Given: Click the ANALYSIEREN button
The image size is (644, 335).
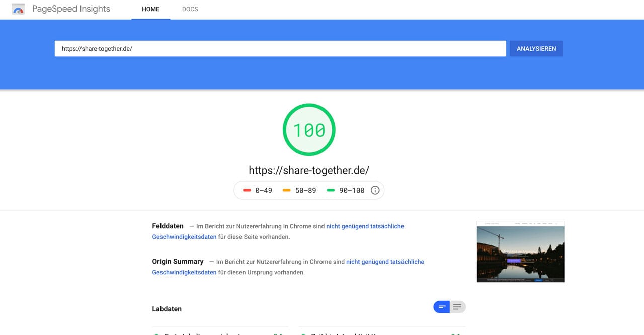Looking at the screenshot, I should tap(536, 49).
